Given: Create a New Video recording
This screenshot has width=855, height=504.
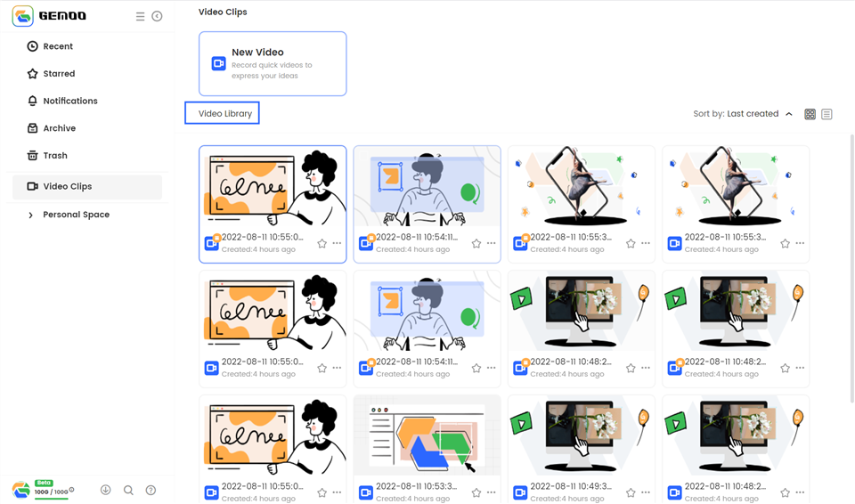Looking at the screenshot, I should [x=273, y=64].
